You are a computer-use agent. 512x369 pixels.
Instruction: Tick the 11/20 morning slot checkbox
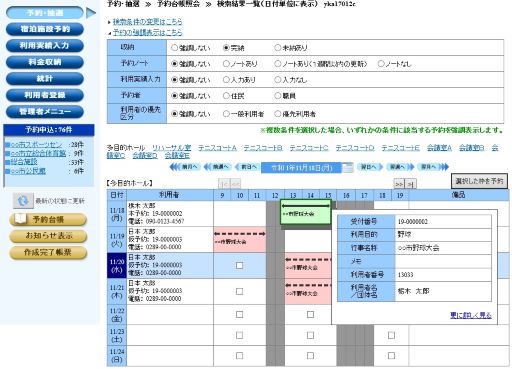click(239, 265)
